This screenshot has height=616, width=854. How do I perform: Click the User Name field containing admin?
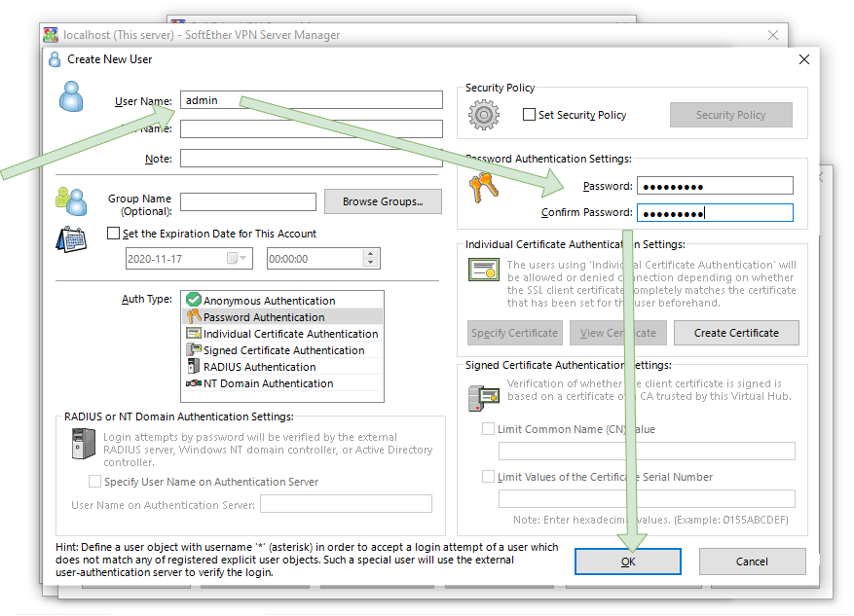pos(312,100)
